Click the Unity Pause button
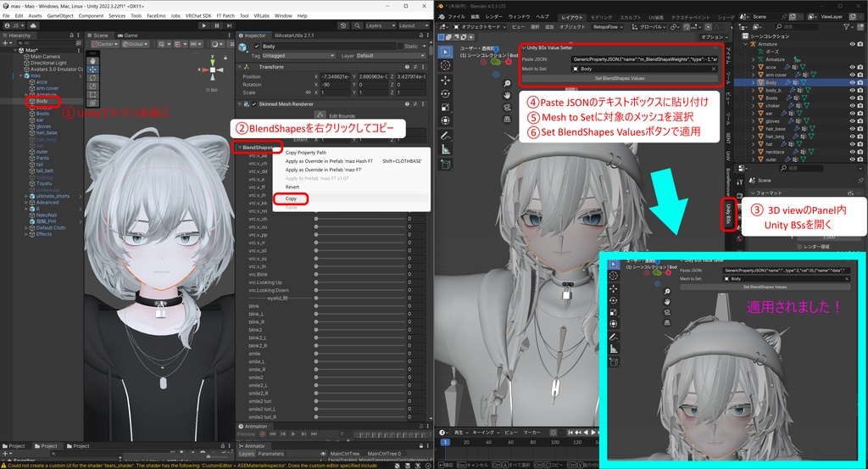The height and width of the screenshot is (469, 868). 216,25
